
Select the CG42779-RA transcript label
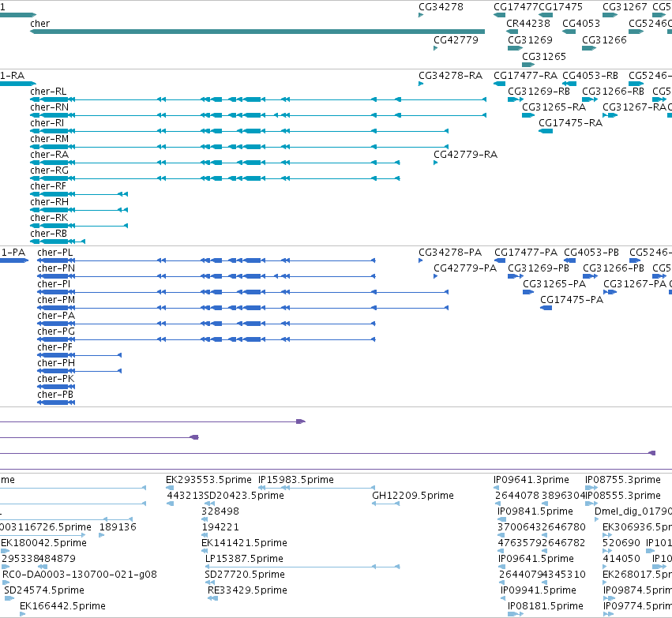click(x=465, y=155)
